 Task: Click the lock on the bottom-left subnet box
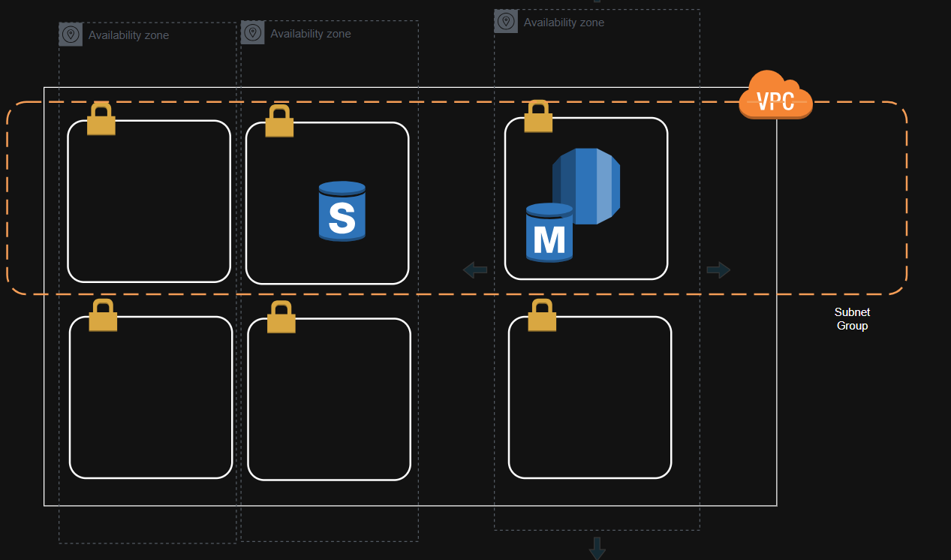pos(104,315)
